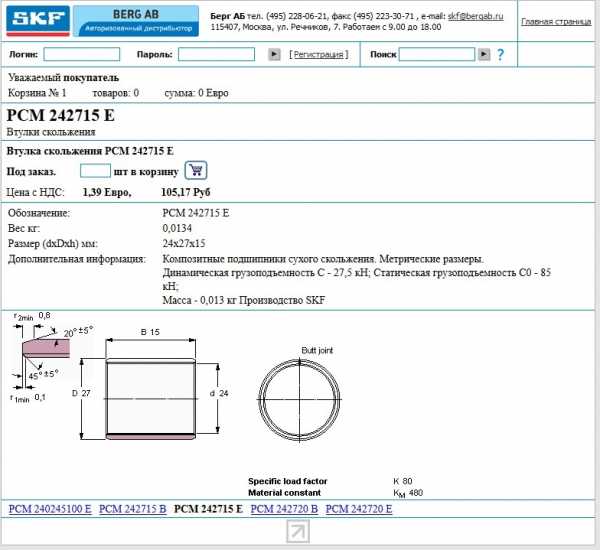Submit login with arrow button after password

coord(275,54)
